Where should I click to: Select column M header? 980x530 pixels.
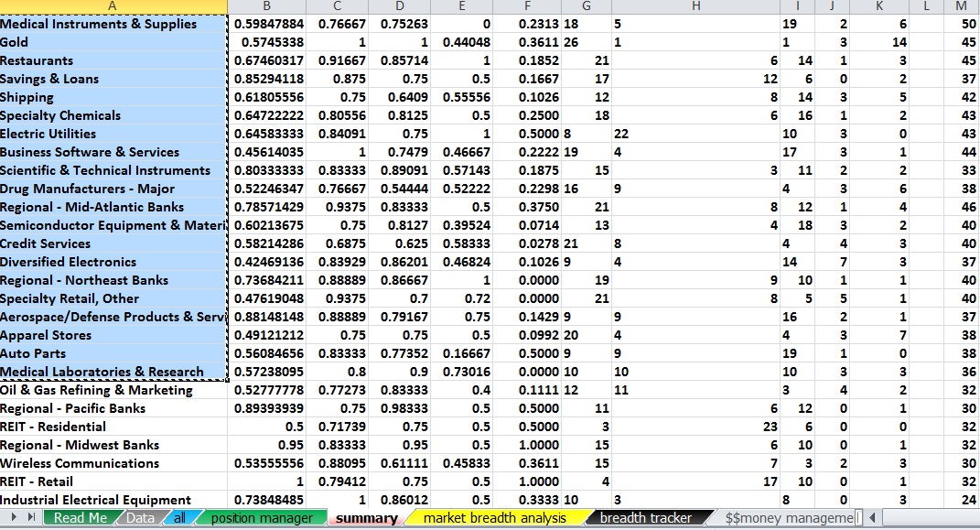point(962,6)
